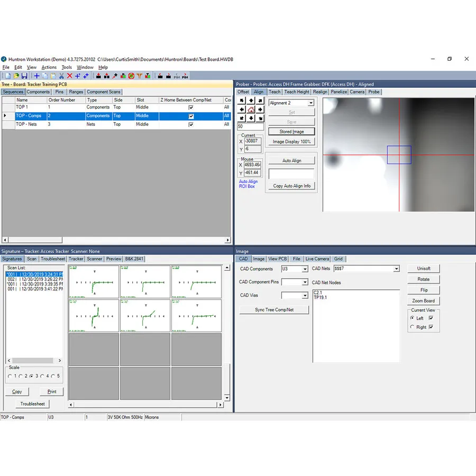Image resolution: width=476 pixels, height=476 pixels.
Task: Toggle Z Home checkbox for TOP - Comps
Action: (x=191, y=116)
